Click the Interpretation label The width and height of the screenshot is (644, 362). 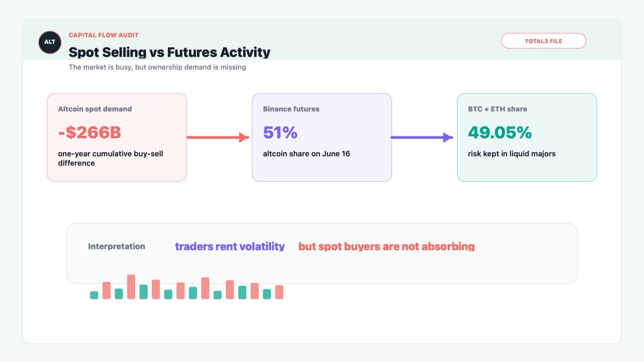(116, 247)
